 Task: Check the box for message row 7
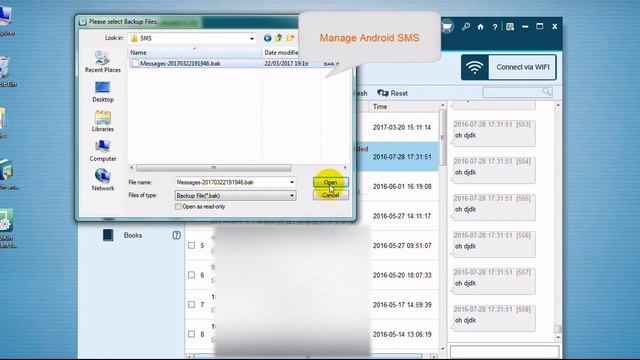(x=191, y=304)
